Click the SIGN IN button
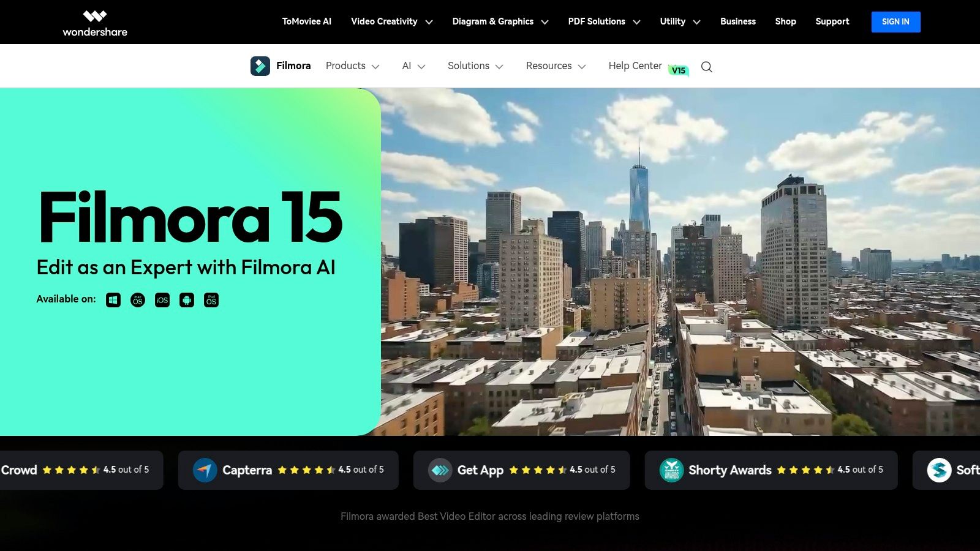Screen dimensions: 980x551 coord(895,21)
